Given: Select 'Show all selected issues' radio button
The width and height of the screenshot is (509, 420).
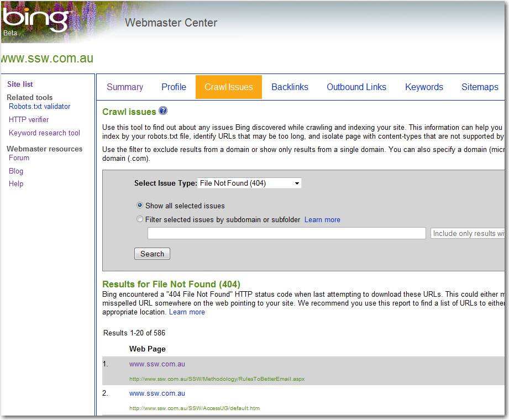Looking at the screenshot, I should tap(140, 206).
